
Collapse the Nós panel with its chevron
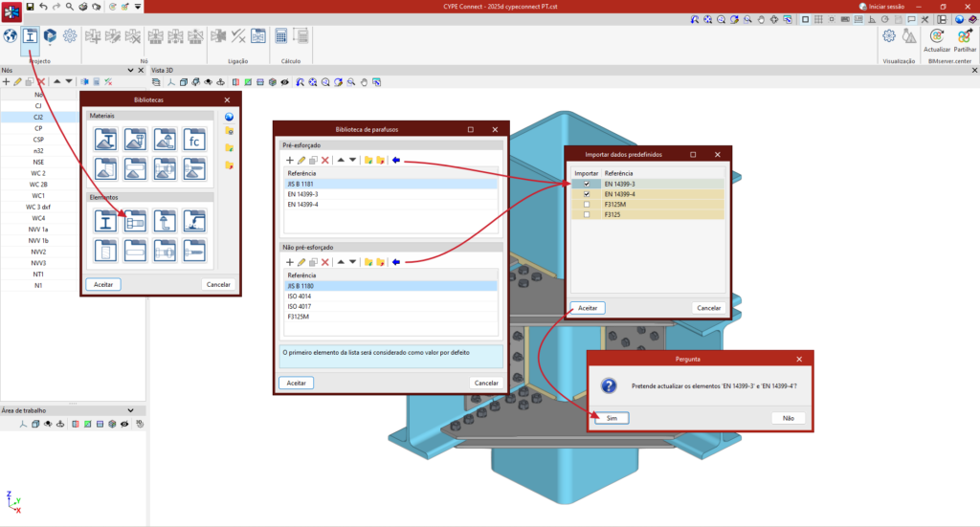click(130, 71)
